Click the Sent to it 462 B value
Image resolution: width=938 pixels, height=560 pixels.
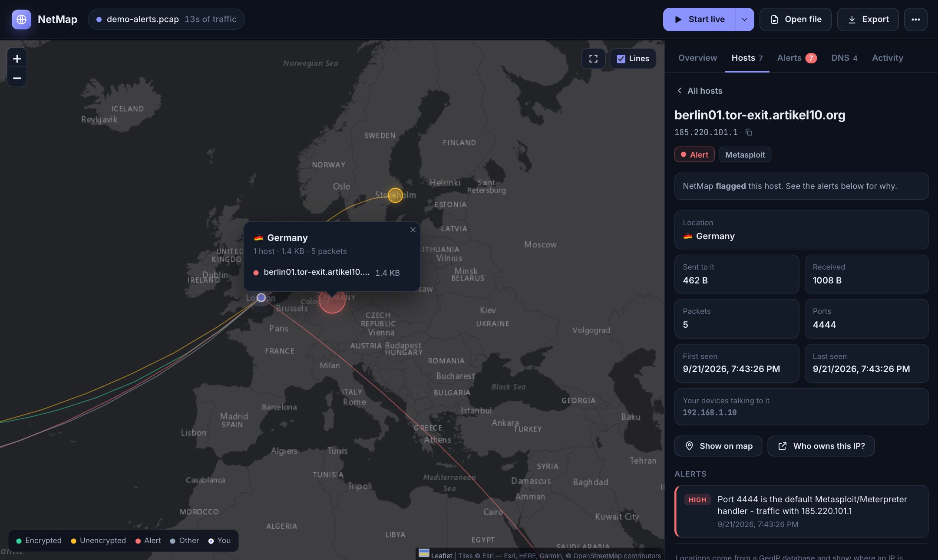695,280
